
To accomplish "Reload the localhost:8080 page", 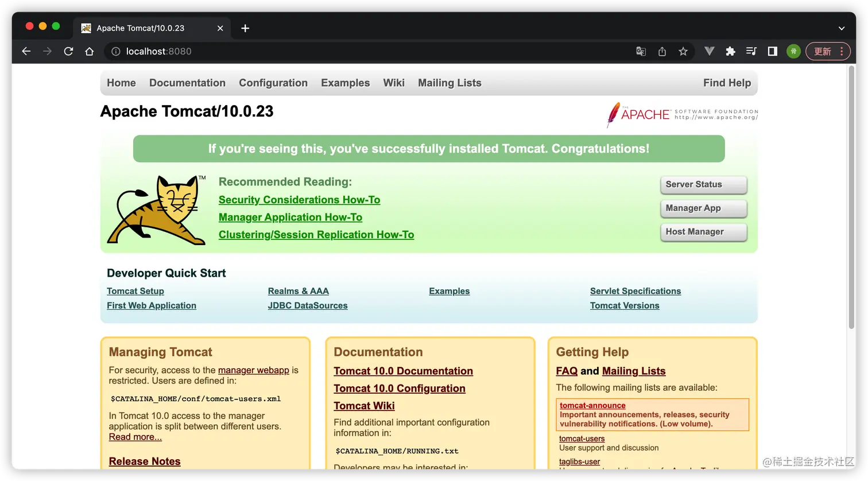I will (x=68, y=51).
